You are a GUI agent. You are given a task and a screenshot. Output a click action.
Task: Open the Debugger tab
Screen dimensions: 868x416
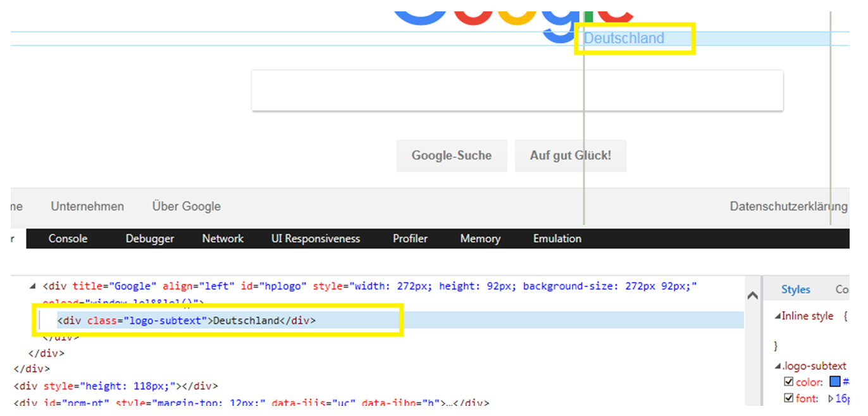[x=149, y=238]
